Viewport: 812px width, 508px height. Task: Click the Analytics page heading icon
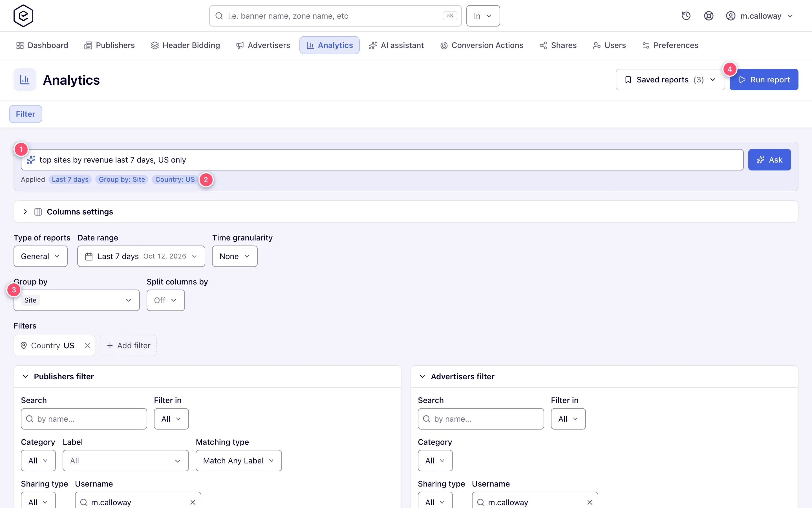tap(25, 80)
